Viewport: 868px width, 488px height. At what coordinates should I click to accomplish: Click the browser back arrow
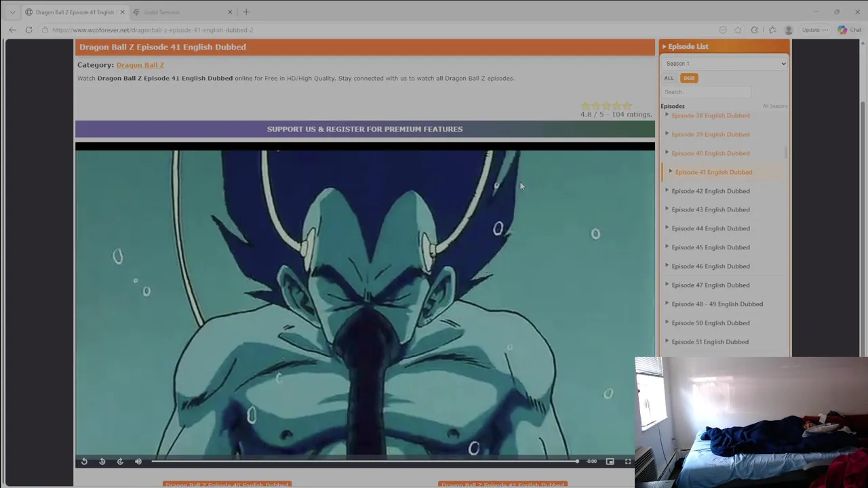(12, 30)
